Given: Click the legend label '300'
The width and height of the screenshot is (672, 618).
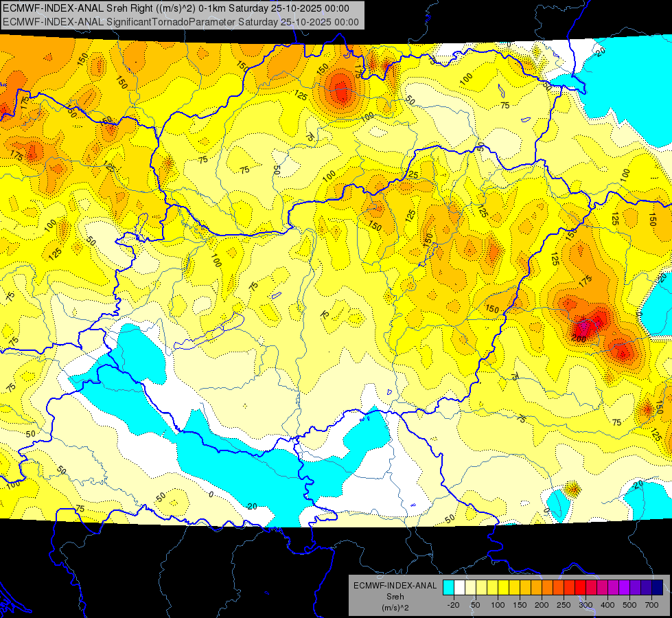Looking at the screenshot, I should coord(586,605).
